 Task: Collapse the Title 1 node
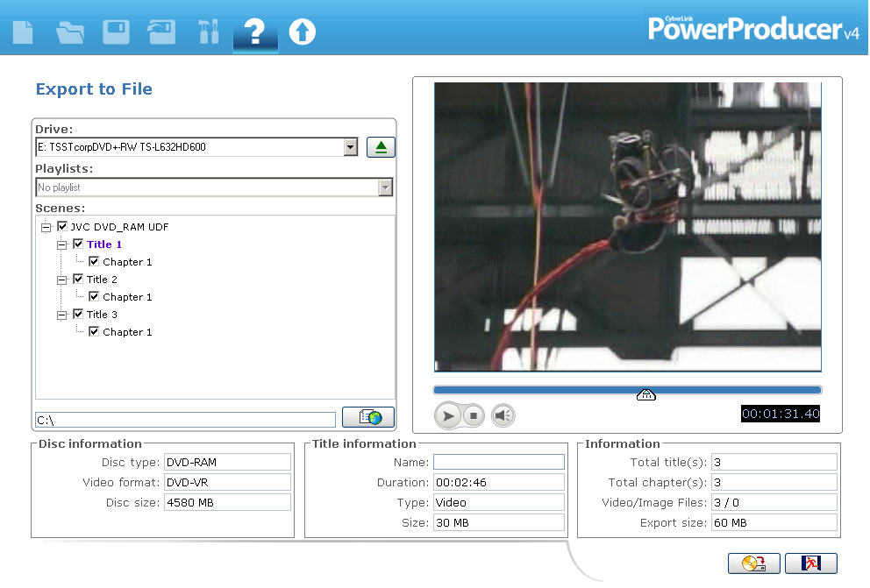click(x=61, y=245)
